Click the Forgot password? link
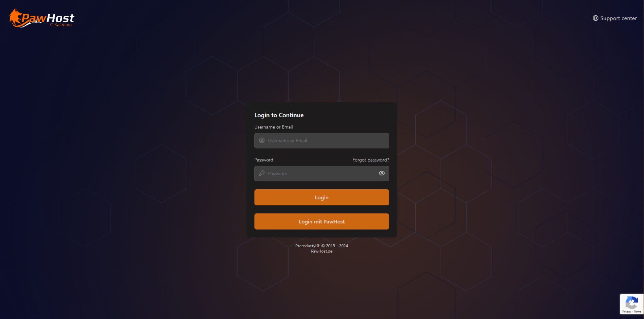Screen dimensions: 644x319 [x=370, y=160]
